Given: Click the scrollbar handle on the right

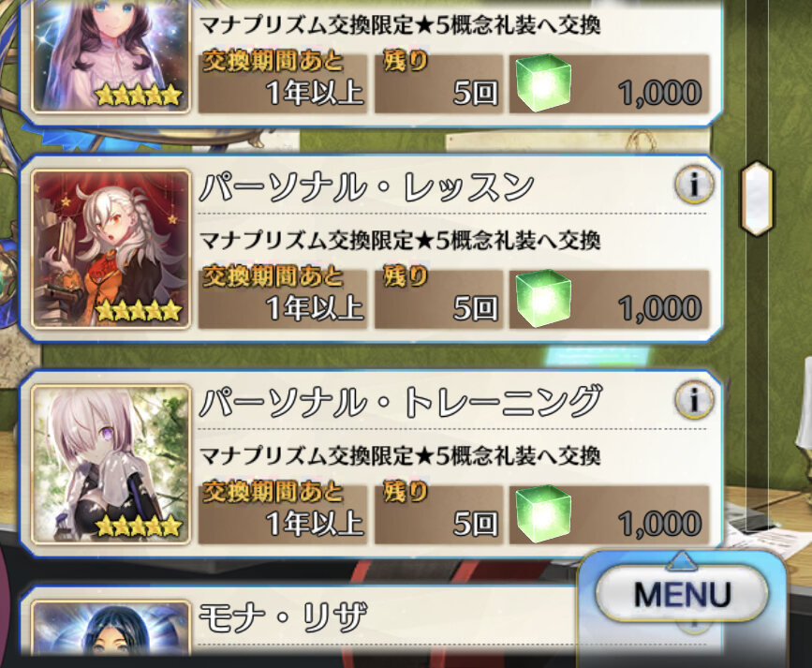Looking at the screenshot, I should click(757, 199).
